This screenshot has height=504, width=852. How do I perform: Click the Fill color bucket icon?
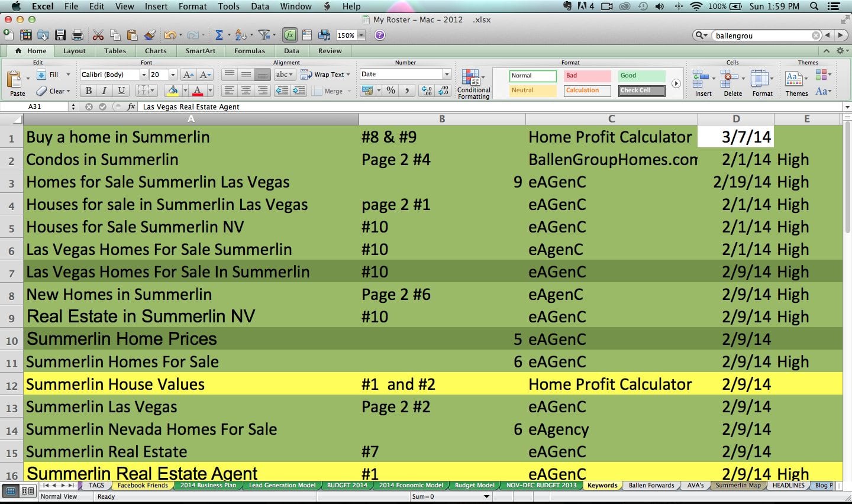point(172,91)
